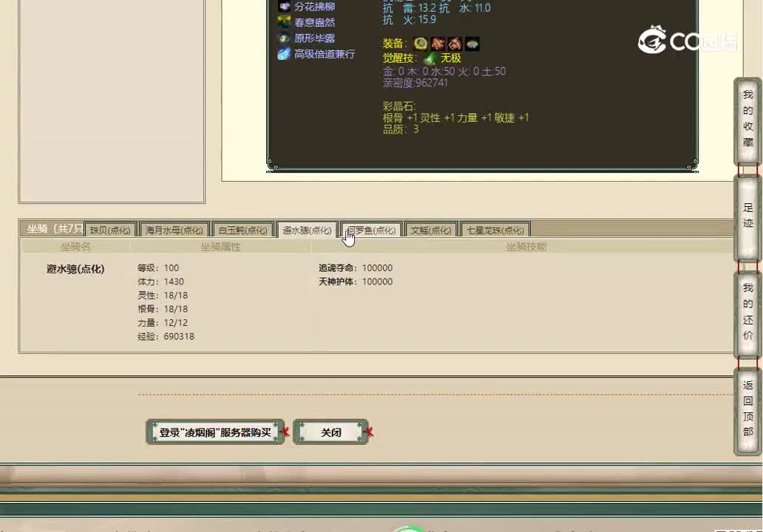The width and height of the screenshot is (763, 532).
Task: Click the green 觉醒技 awakening skill icon
Action: [x=430, y=58]
